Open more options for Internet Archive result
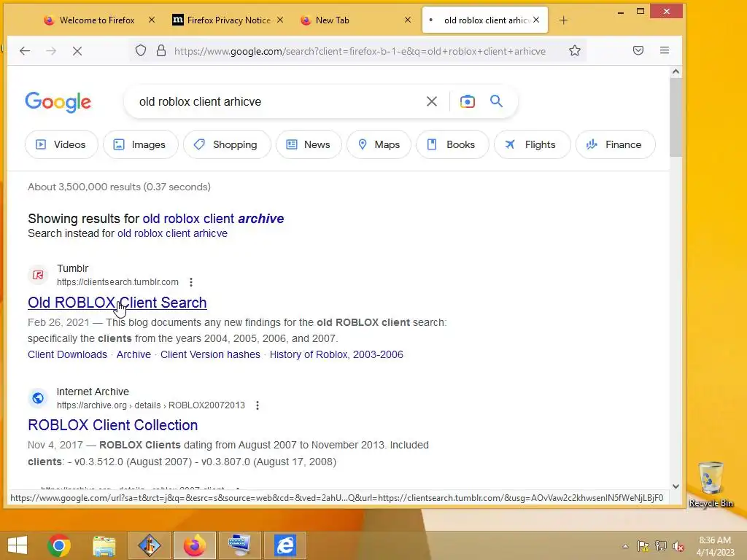Viewport: 747px width, 560px height. click(258, 405)
